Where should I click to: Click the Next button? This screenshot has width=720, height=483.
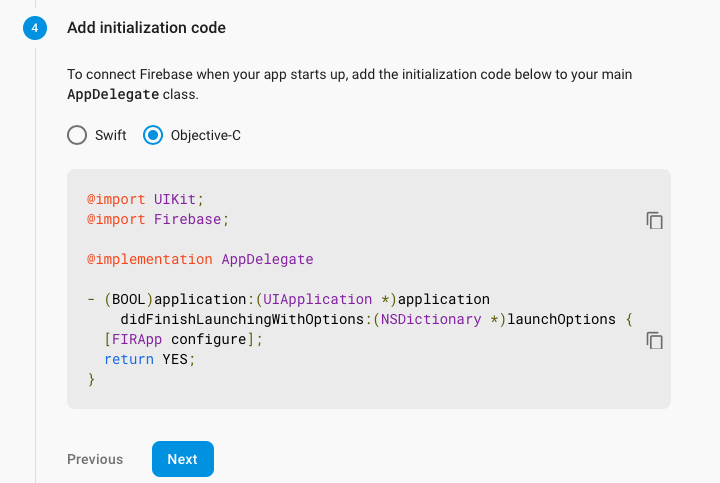183,459
